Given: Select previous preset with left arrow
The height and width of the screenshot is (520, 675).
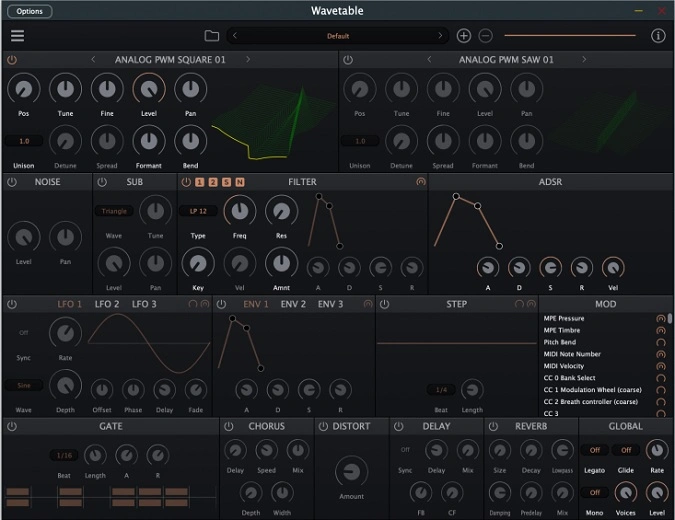Looking at the screenshot, I should point(235,36).
